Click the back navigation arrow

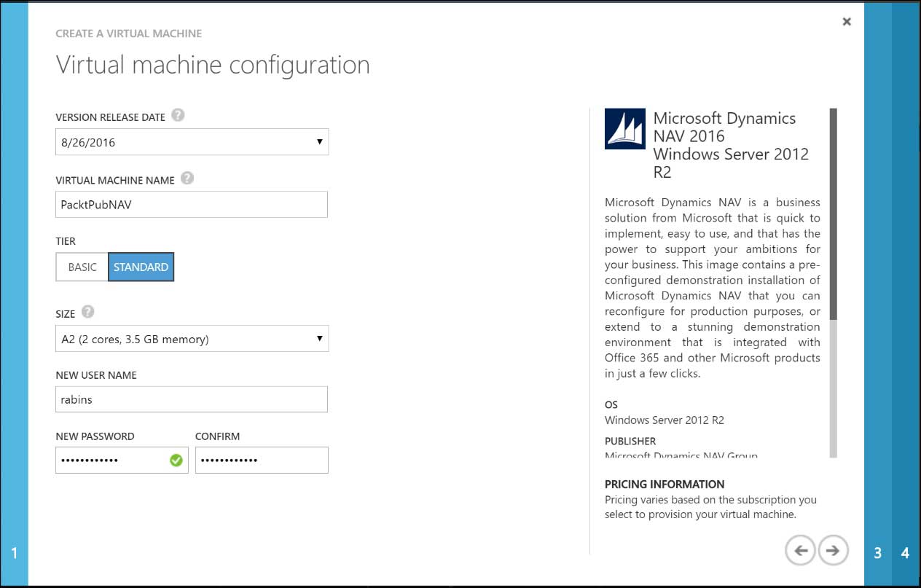click(x=800, y=551)
